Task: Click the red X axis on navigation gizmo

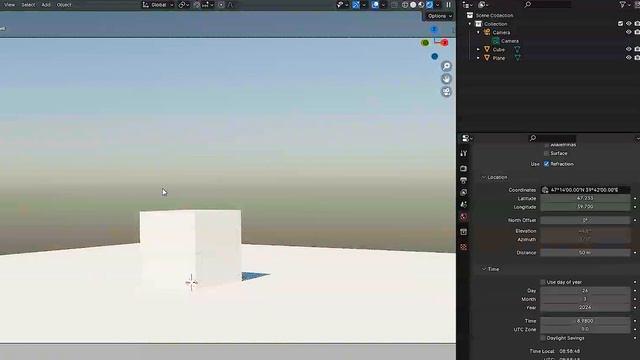Action: 444,42
